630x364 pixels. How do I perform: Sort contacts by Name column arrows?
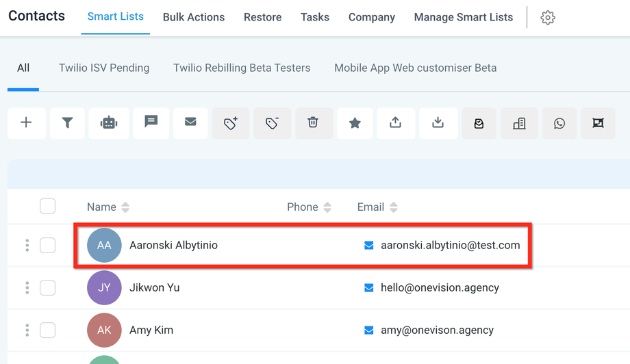click(x=125, y=207)
